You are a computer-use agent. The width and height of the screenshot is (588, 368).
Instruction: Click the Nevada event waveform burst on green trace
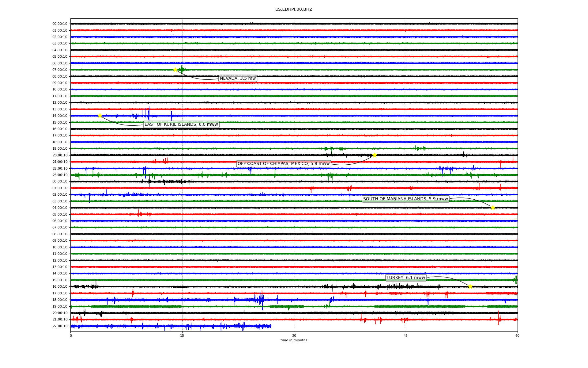(182, 70)
